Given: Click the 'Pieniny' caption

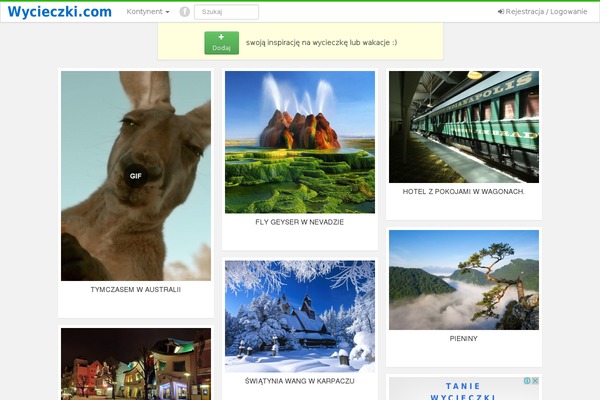Looking at the screenshot, I should [x=464, y=339].
